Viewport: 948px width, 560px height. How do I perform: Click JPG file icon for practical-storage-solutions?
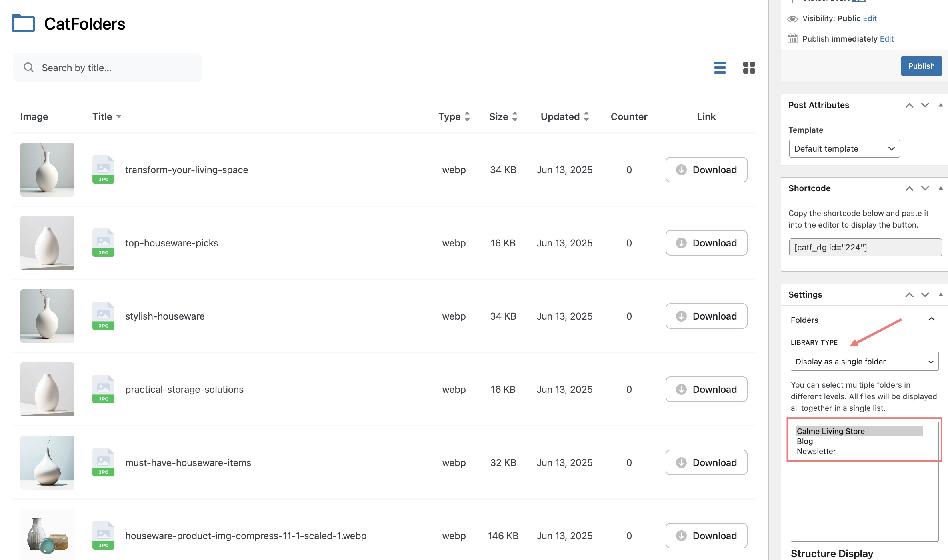click(103, 389)
